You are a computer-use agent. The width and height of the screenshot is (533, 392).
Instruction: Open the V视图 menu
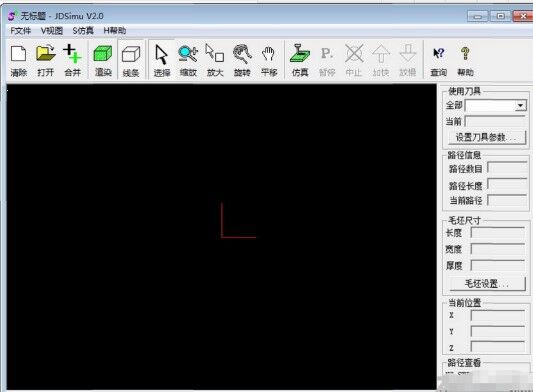52,31
